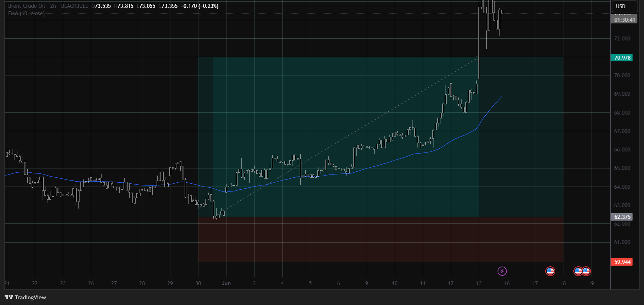Click the 63.000 price axis label

tap(622, 205)
